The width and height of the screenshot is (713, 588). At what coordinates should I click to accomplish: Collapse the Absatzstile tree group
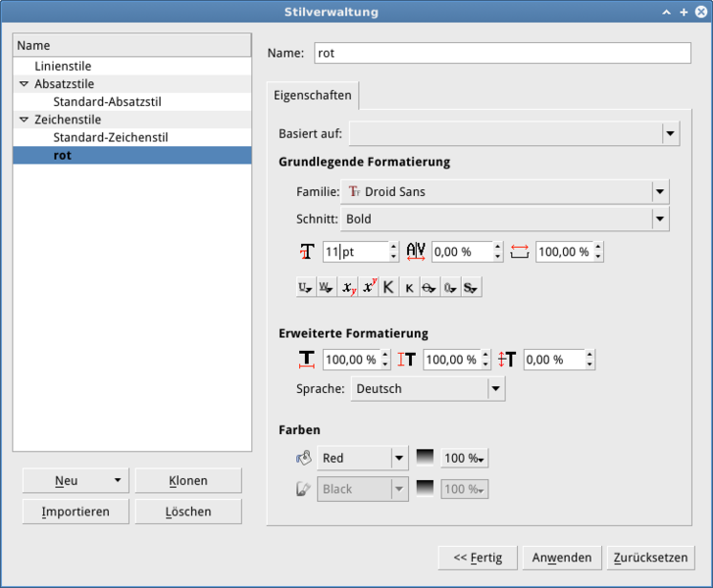25,84
